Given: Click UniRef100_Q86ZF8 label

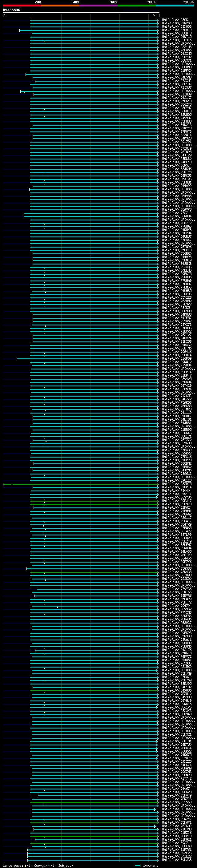Looking at the screenshot, I should [177, 104].
